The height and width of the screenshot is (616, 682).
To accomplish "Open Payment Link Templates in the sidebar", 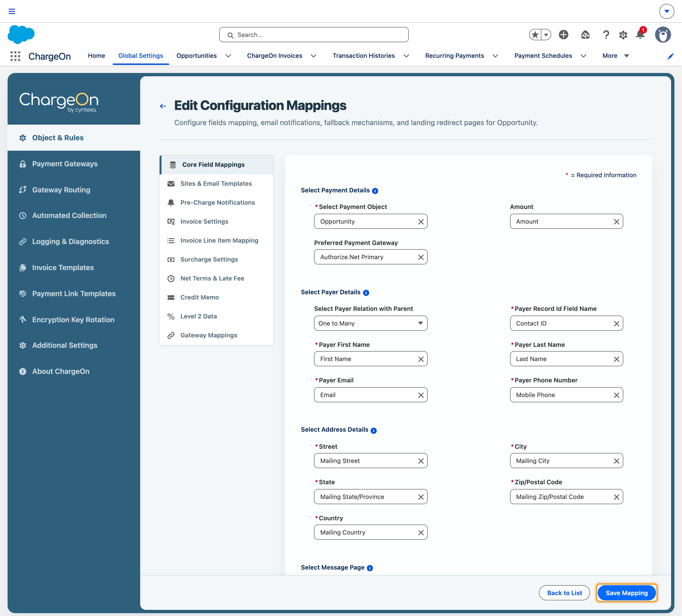I will (x=74, y=294).
